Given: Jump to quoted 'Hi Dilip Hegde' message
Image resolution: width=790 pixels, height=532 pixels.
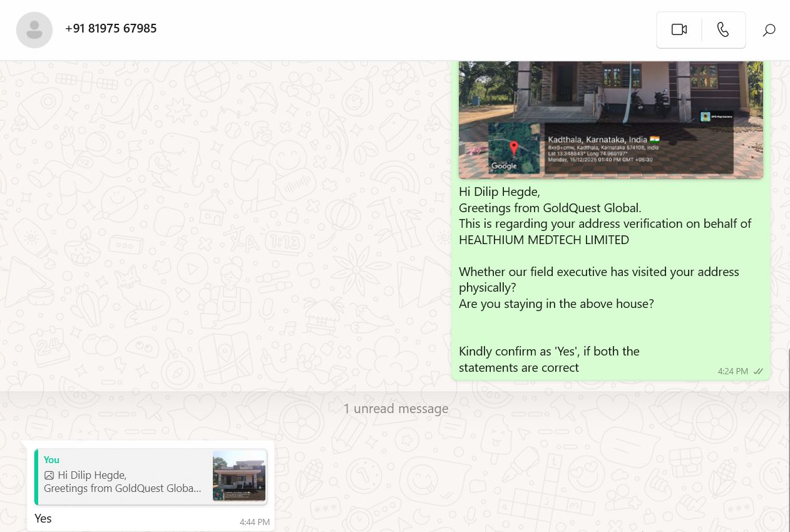Looking at the screenshot, I should click(151, 476).
